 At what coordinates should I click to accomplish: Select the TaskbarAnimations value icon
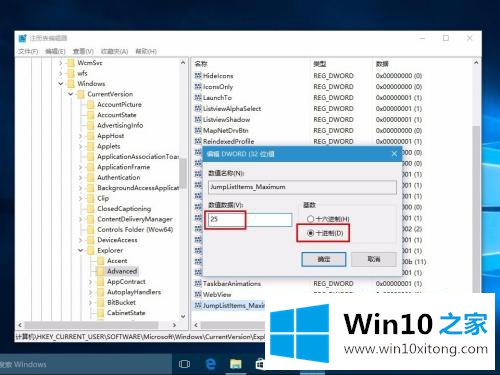[x=198, y=283]
